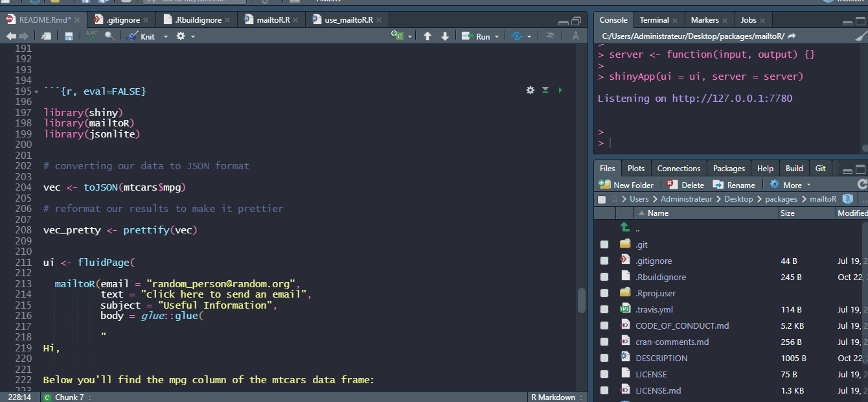Click the Knit button
The width and height of the screenshot is (868, 402).
[141, 36]
